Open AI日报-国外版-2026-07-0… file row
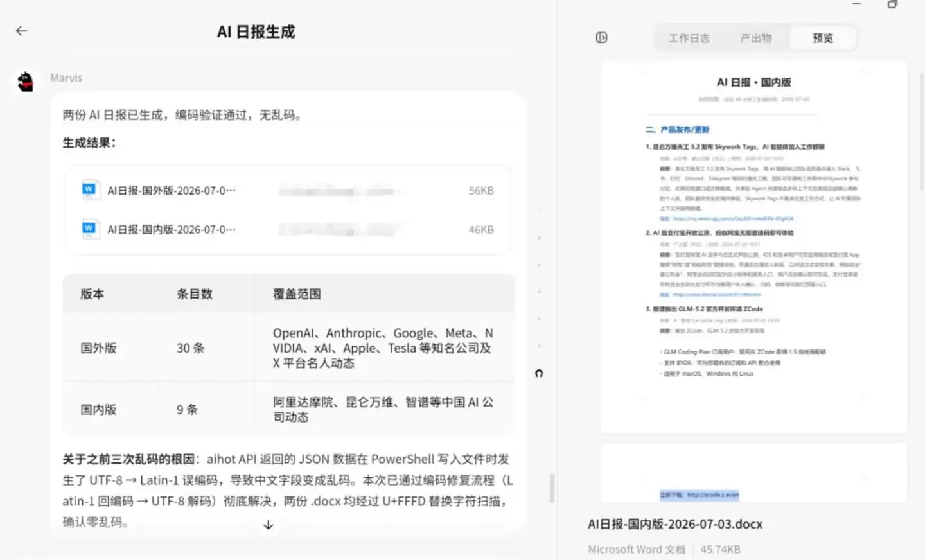This screenshot has width=925, height=560. [288, 191]
